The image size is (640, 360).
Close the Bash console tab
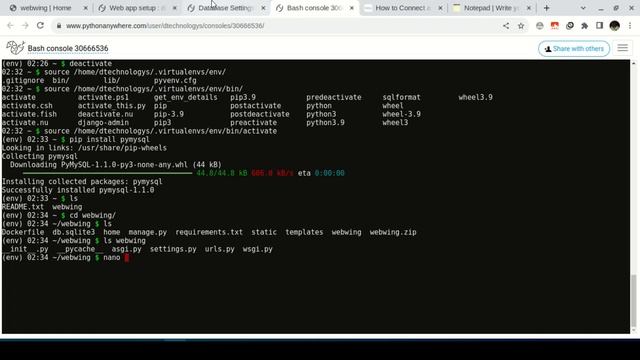coord(351,8)
